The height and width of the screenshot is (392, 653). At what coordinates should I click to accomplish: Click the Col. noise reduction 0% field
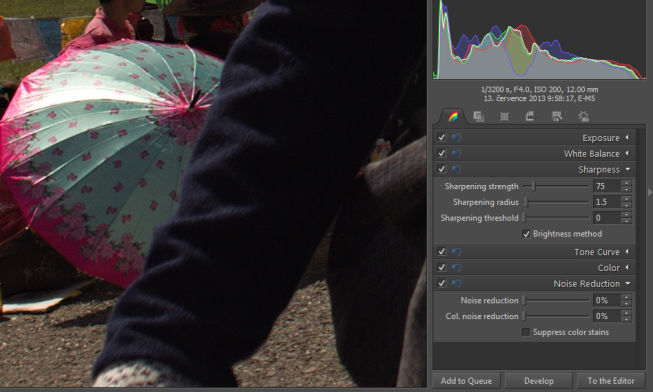607,316
